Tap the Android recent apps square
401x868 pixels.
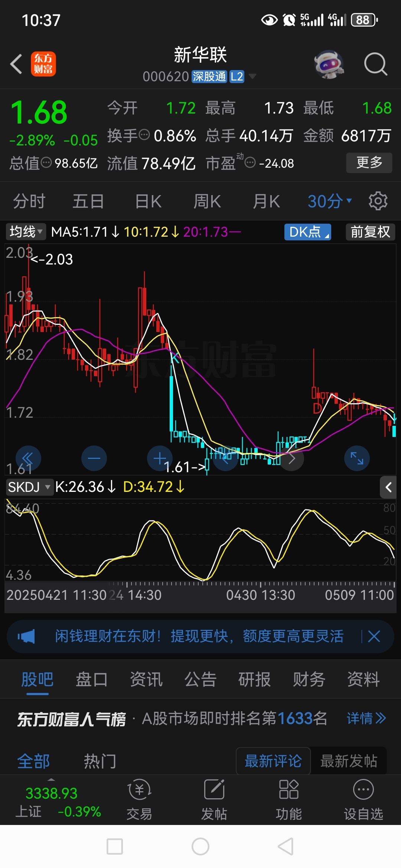115,847
